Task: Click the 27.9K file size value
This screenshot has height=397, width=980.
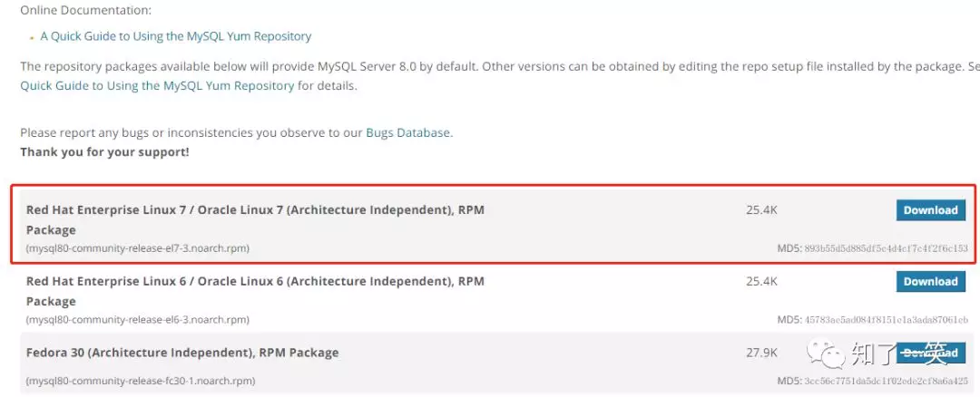Action: click(x=761, y=353)
